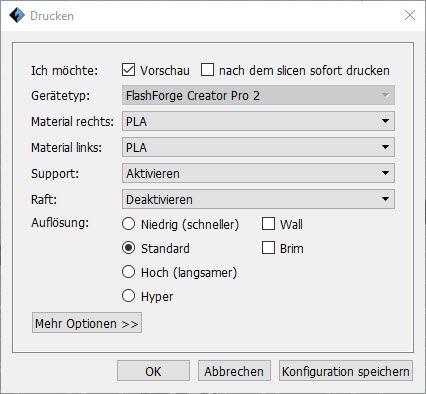Select the Standard resolution radio button
The image size is (426, 394).
tap(128, 248)
